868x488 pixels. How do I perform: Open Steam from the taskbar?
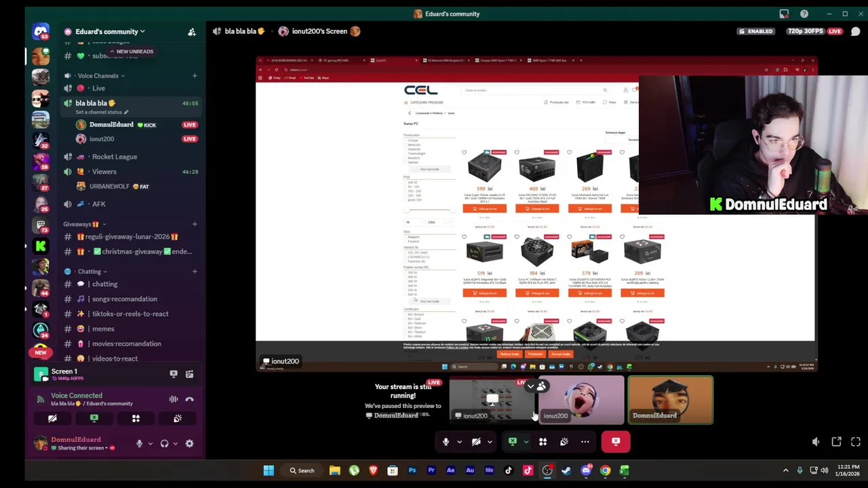[x=566, y=470]
